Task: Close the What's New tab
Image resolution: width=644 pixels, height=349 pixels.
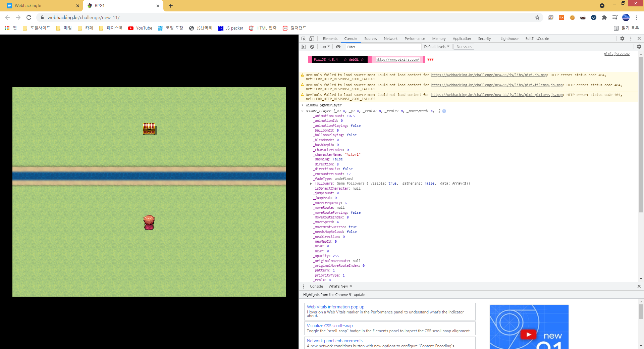Action: [x=351, y=286]
